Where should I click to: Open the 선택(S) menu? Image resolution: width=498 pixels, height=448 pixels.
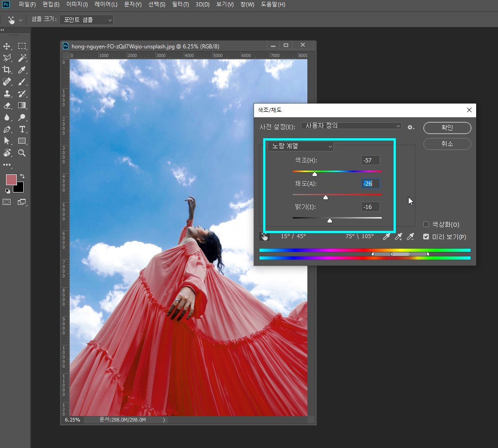[x=157, y=5]
